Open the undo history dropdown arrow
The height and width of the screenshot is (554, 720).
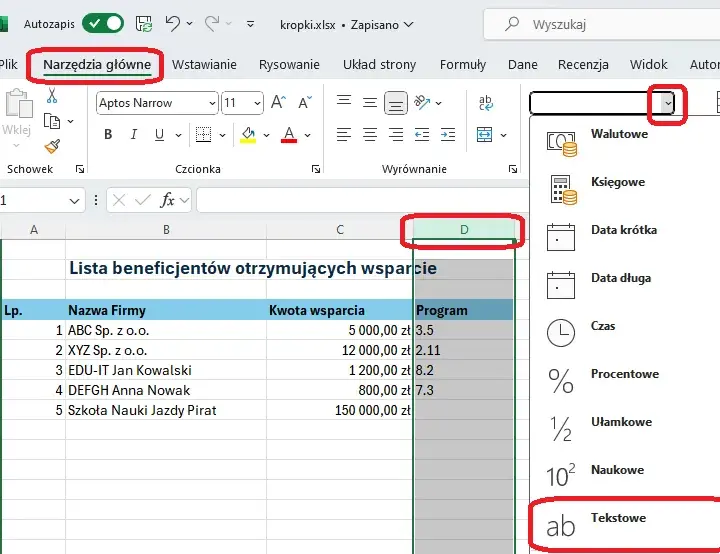tap(190, 23)
